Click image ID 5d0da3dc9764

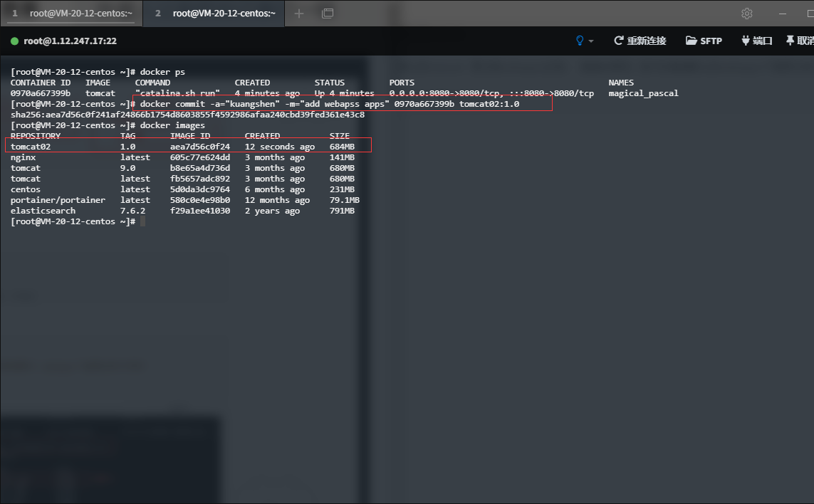[x=200, y=189]
